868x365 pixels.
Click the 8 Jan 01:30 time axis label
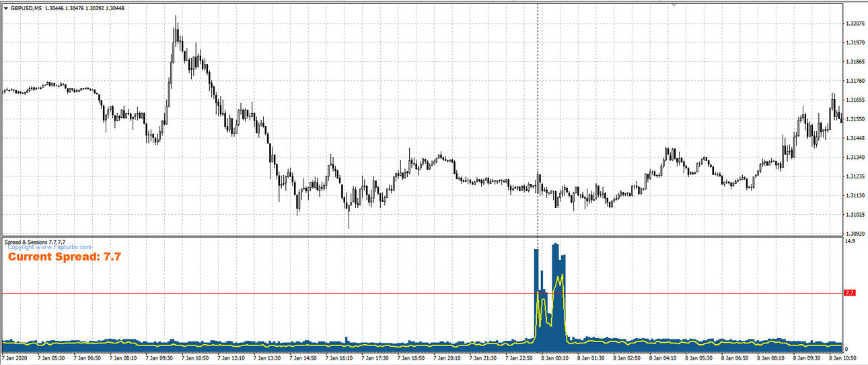point(590,359)
